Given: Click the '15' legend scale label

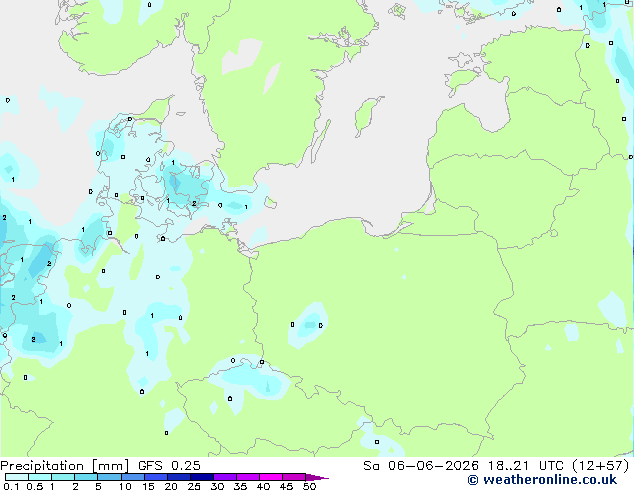Looking at the screenshot, I should (x=148, y=486).
